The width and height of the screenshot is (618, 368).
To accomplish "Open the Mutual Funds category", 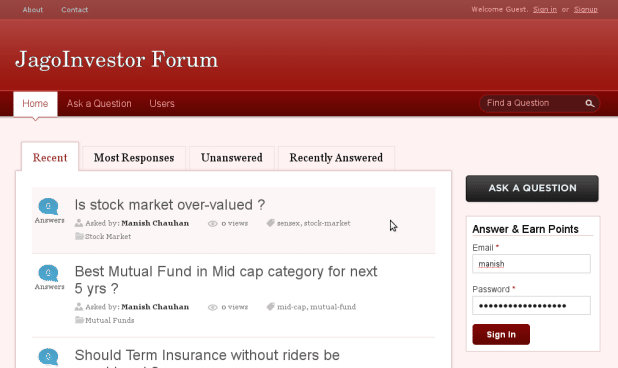I will [110, 320].
